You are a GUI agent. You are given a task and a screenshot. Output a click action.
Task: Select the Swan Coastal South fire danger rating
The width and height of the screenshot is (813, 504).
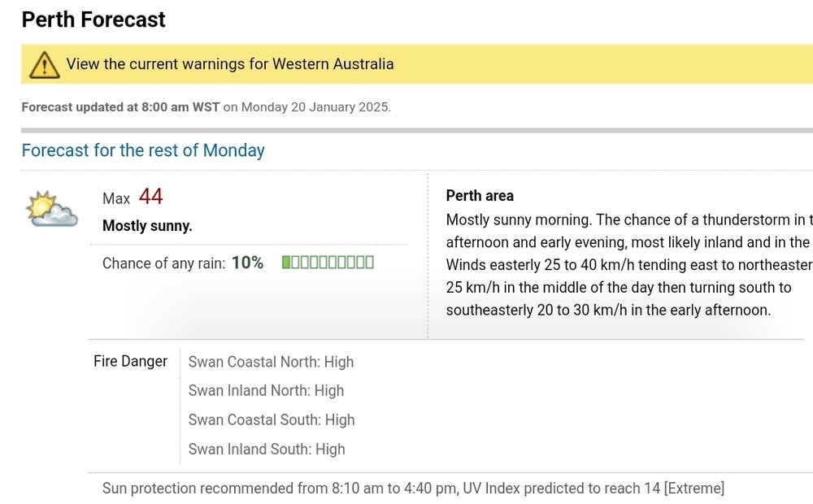coord(272,419)
